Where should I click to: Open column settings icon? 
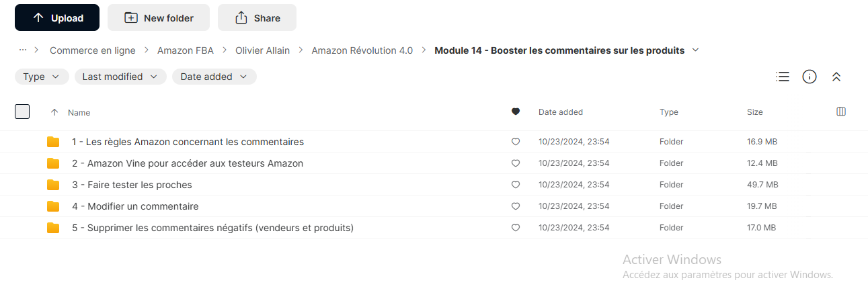point(841,112)
